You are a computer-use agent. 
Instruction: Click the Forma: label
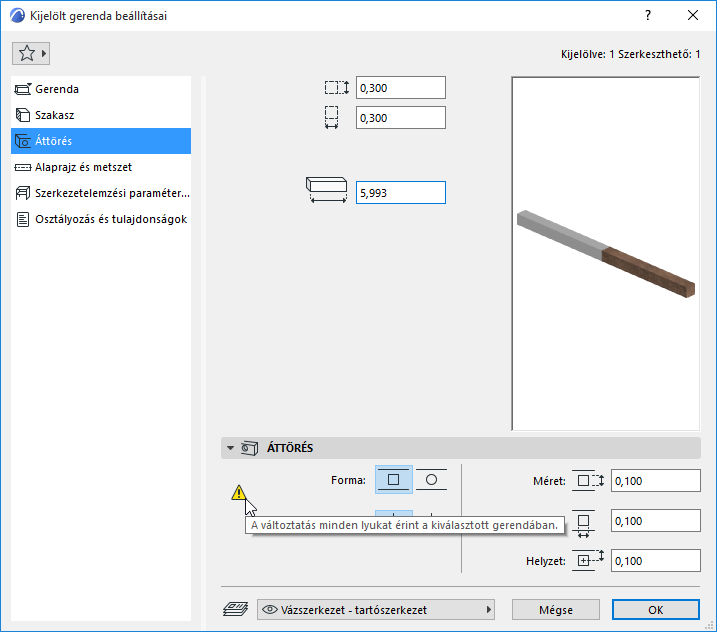pyautogui.click(x=348, y=480)
